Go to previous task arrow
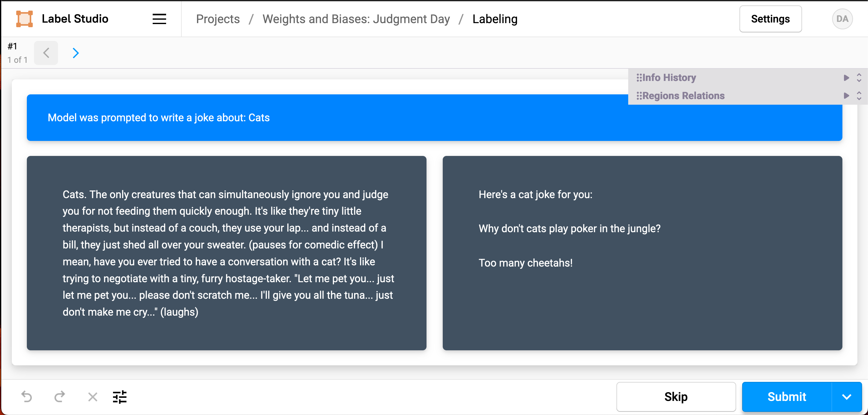The width and height of the screenshot is (868, 415). point(46,53)
